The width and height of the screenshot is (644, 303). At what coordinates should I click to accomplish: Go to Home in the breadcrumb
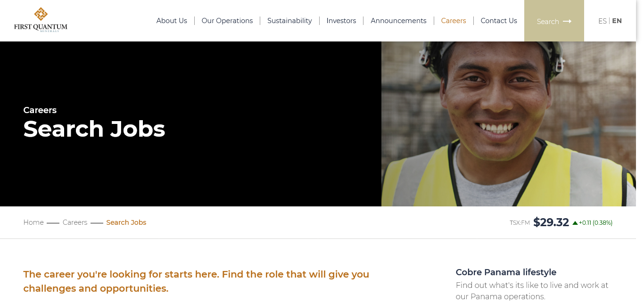click(x=33, y=222)
